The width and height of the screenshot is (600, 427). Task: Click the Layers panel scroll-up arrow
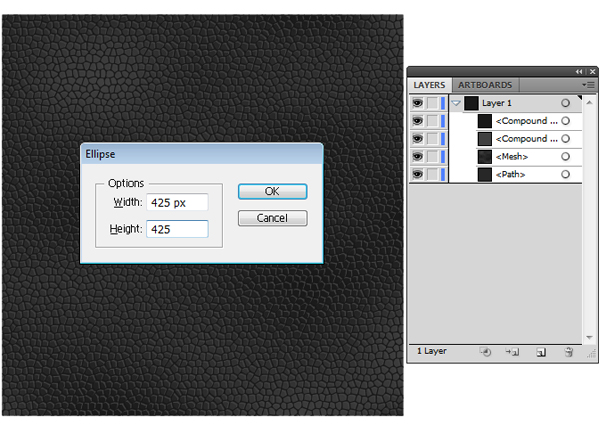589,103
